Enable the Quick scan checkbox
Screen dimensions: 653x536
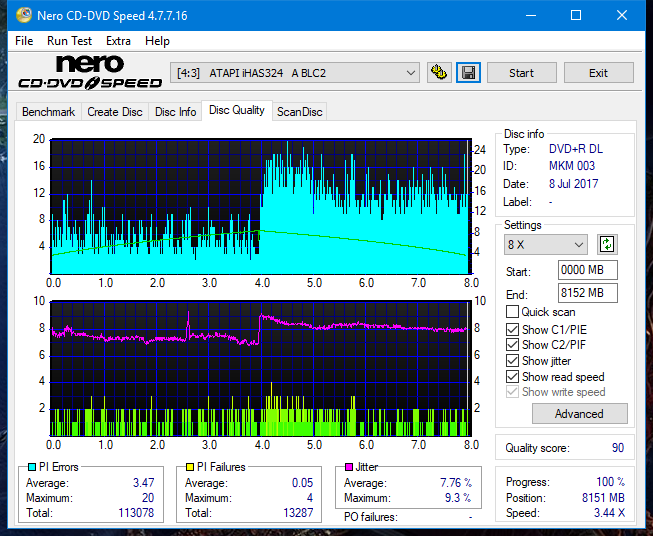512,312
